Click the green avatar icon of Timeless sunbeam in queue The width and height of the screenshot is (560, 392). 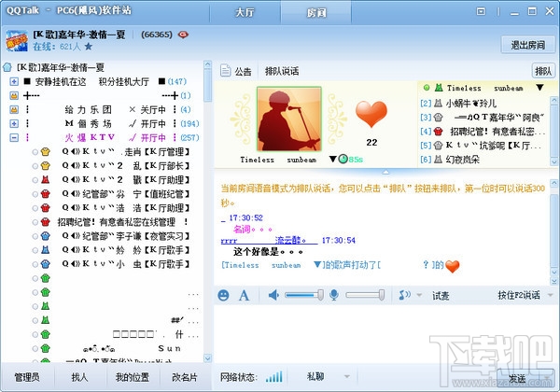coord(439,88)
